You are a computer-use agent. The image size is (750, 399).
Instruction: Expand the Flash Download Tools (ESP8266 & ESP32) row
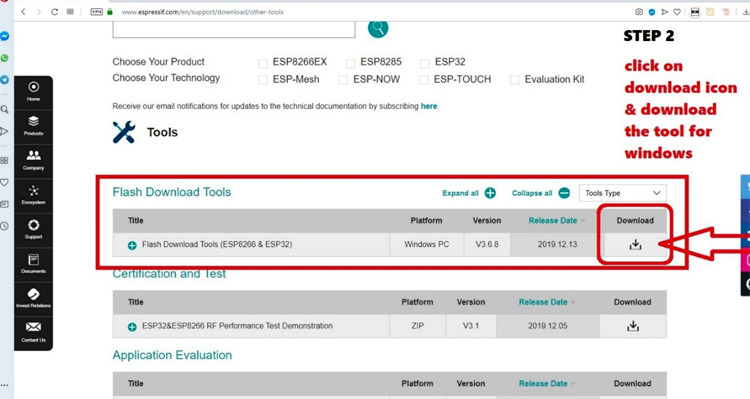coord(132,245)
